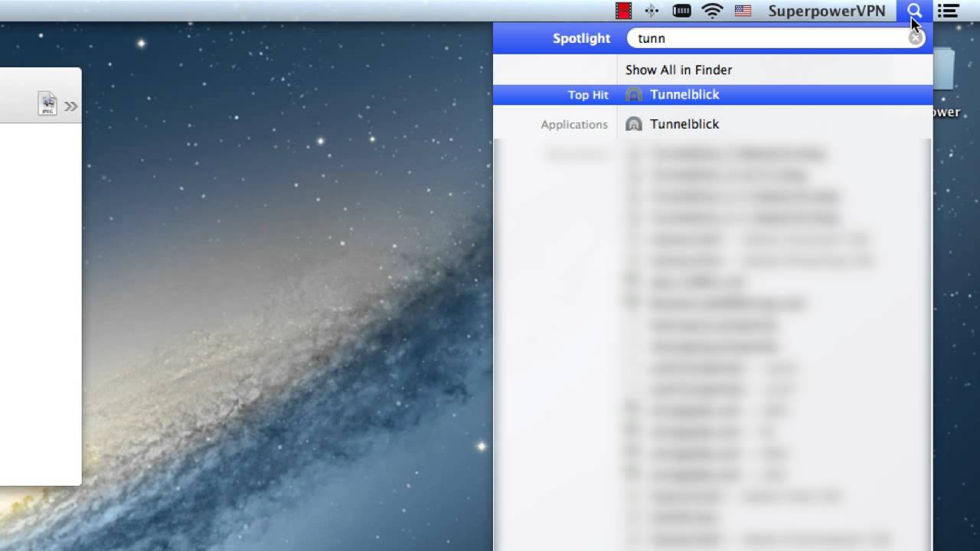
Task: Click the Tunnelblick icon in the Top Hit row
Action: [634, 95]
